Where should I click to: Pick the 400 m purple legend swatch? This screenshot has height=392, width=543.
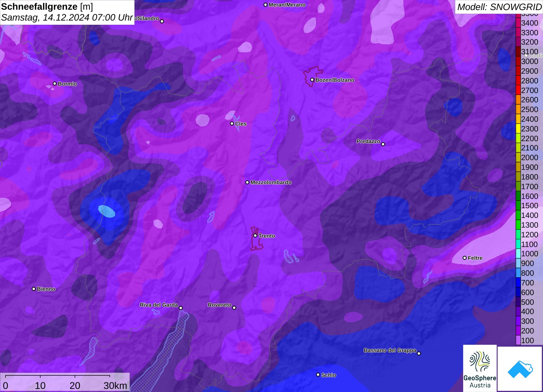click(x=518, y=311)
